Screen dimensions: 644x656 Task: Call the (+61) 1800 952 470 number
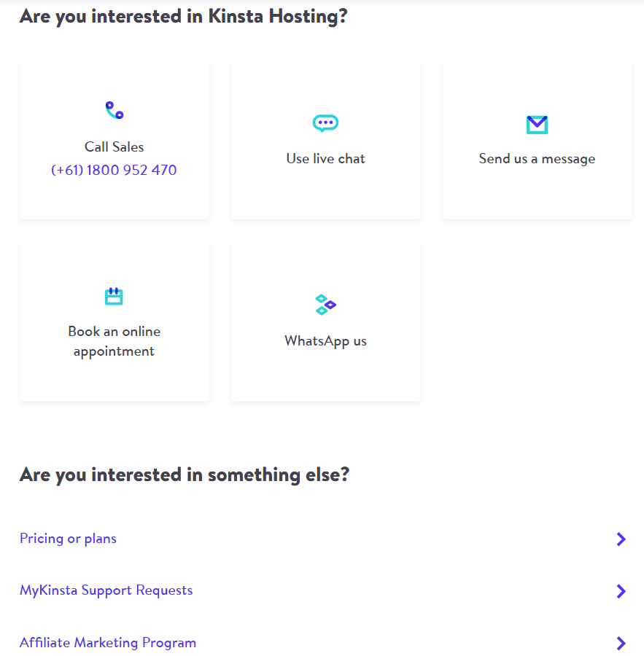(114, 170)
